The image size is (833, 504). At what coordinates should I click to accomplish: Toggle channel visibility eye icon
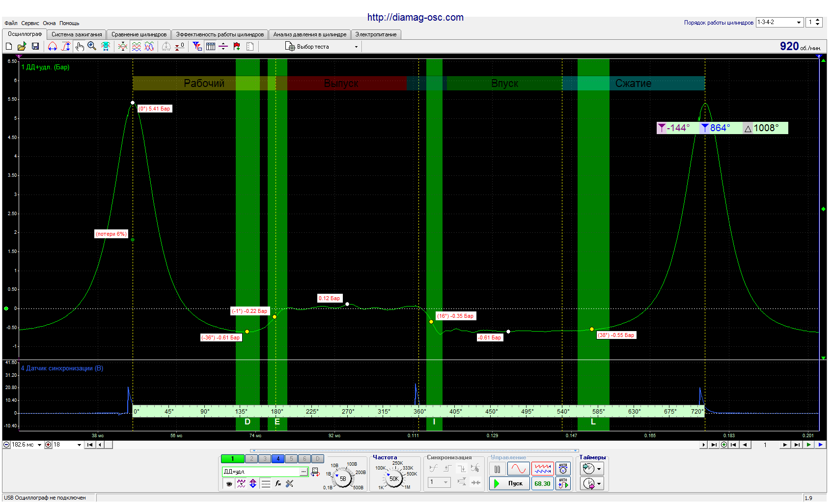pyautogui.click(x=229, y=484)
